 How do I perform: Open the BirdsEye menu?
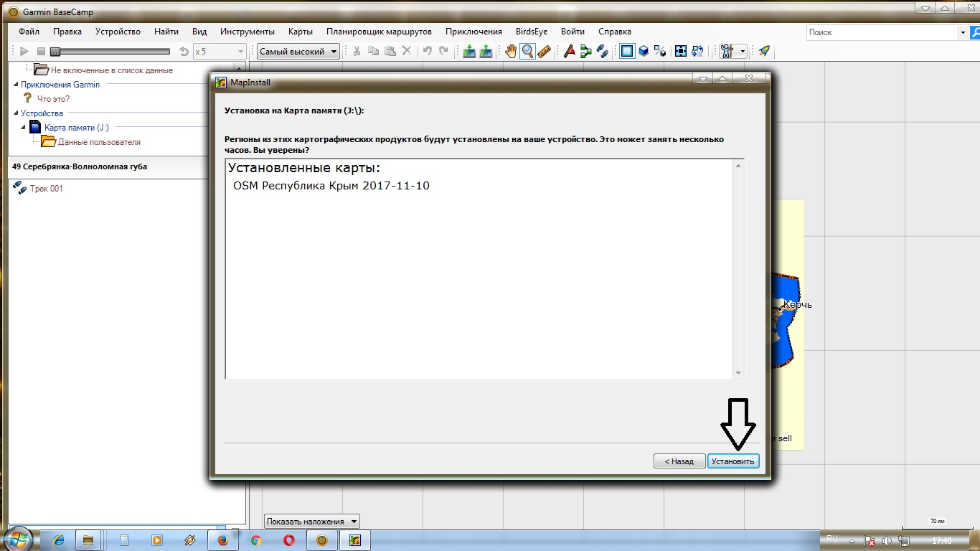pos(532,32)
